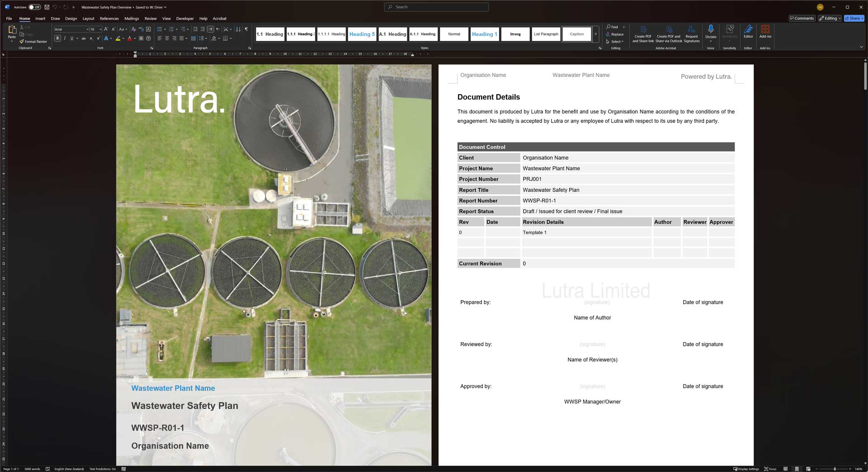868x472 pixels.
Task: Apply red font color
Action: (x=129, y=38)
